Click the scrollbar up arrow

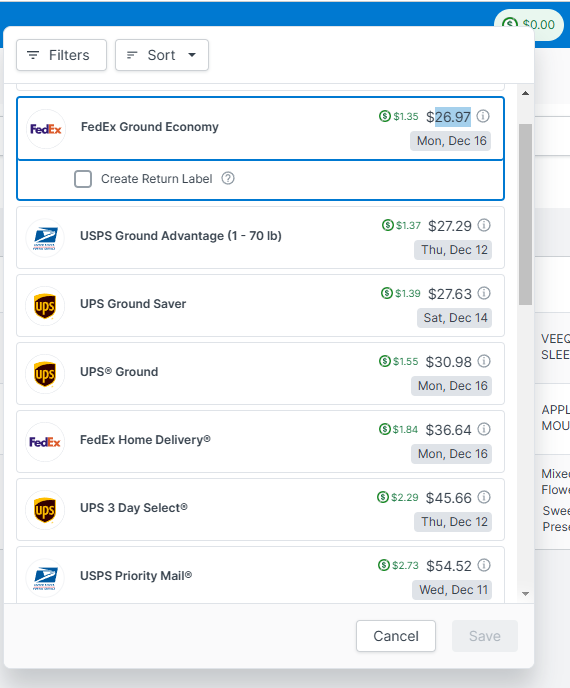[525, 93]
